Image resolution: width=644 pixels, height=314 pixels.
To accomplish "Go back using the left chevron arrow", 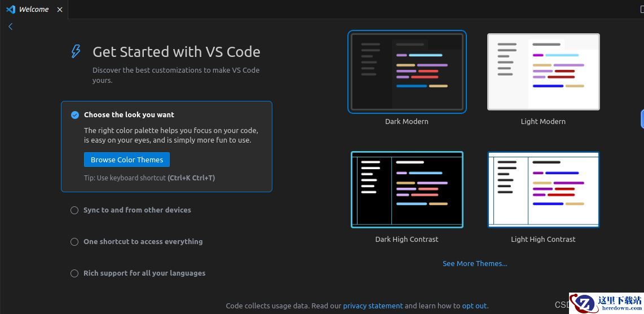I will tap(11, 26).
